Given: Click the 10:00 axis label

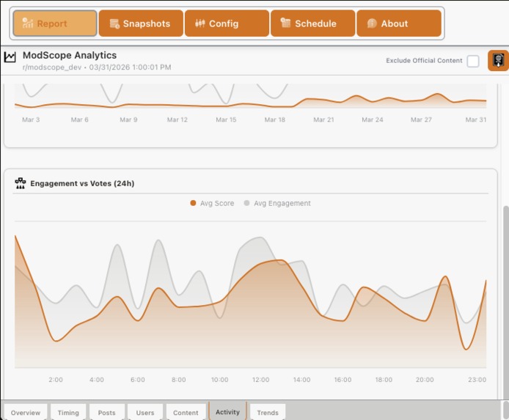Looking at the screenshot, I should (x=220, y=380).
